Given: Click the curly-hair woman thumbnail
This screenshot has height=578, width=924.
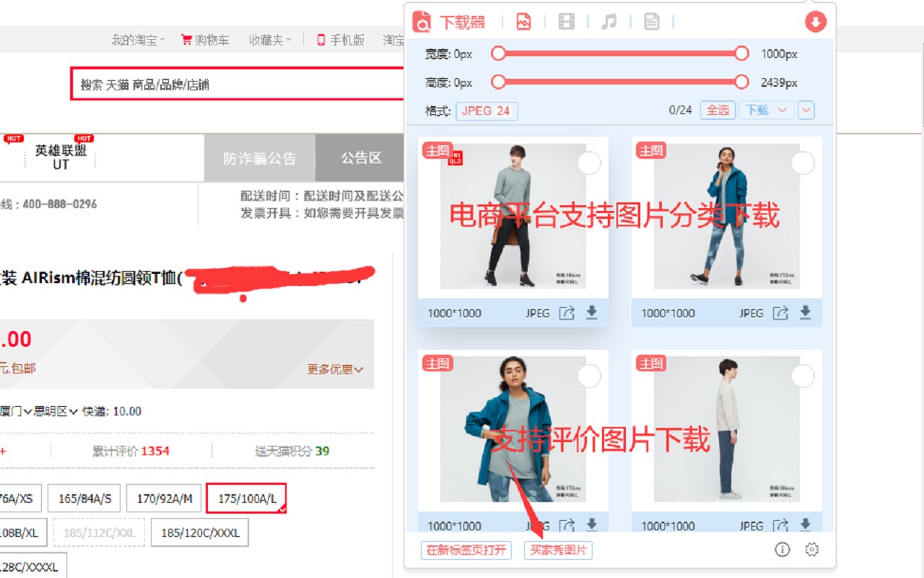Looking at the screenshot, I should (513, 429).
